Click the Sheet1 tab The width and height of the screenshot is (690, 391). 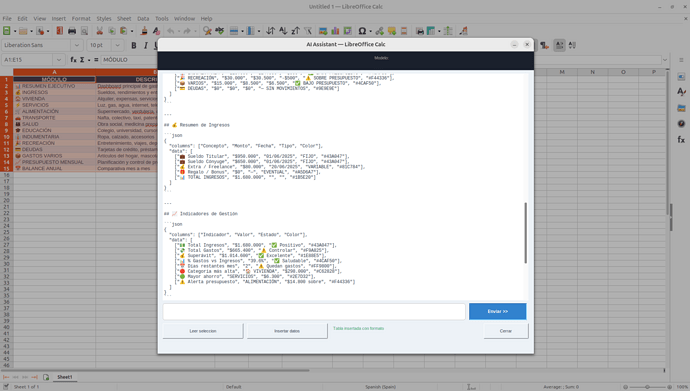(x=65, y=377)
